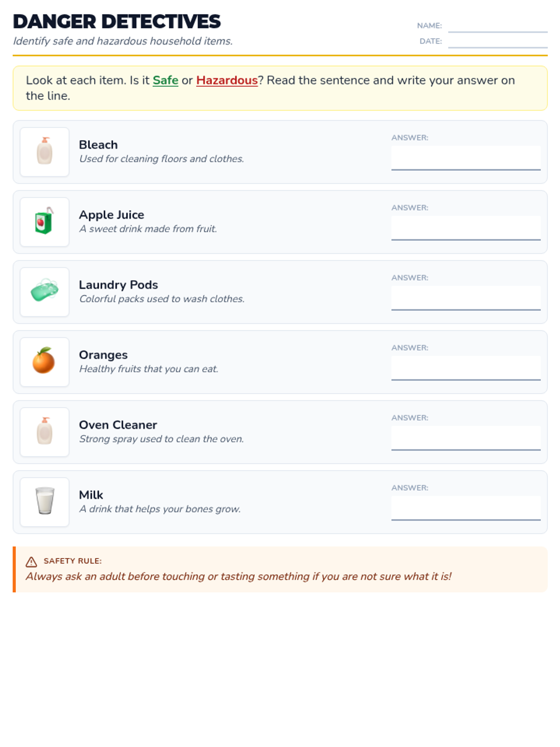Click the green Laundry Pods soap icon

pos(45,291)
